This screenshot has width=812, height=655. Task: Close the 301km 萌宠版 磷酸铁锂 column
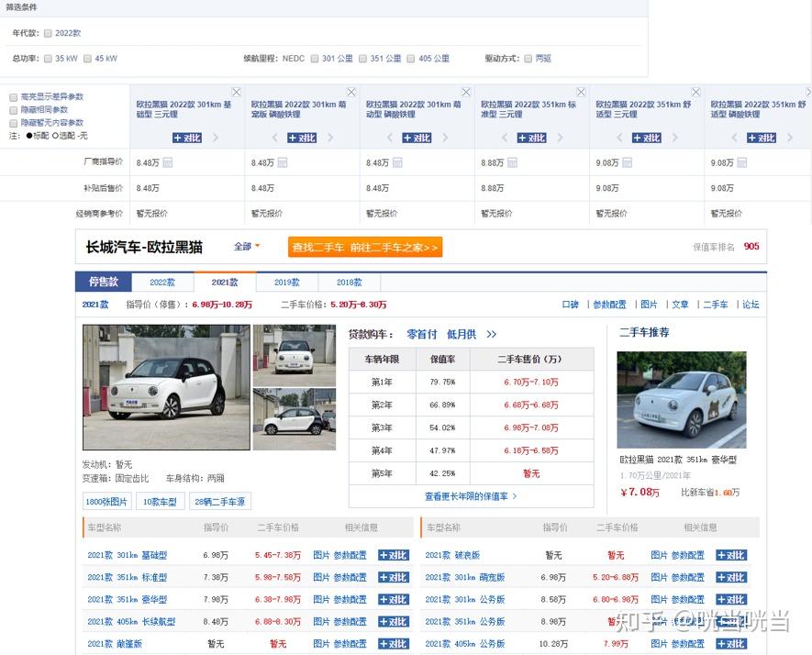pyautogui.click(x=351, y=92)
